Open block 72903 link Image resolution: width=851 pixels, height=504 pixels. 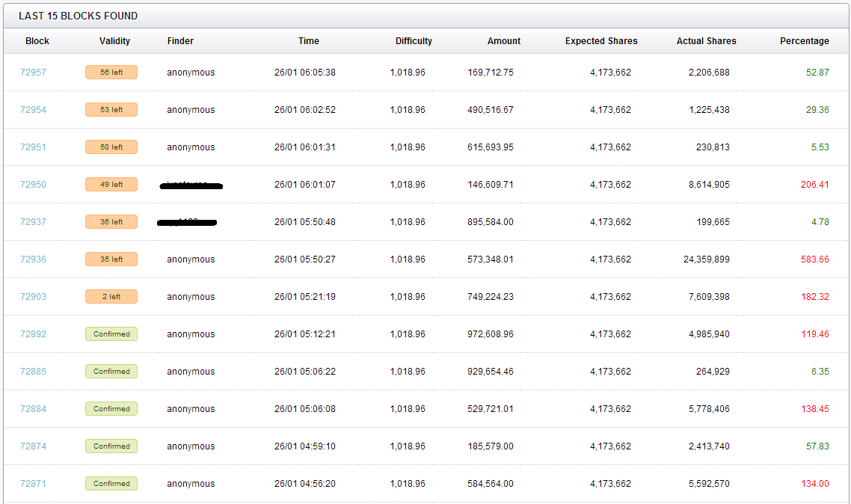[x=33, y=297]
